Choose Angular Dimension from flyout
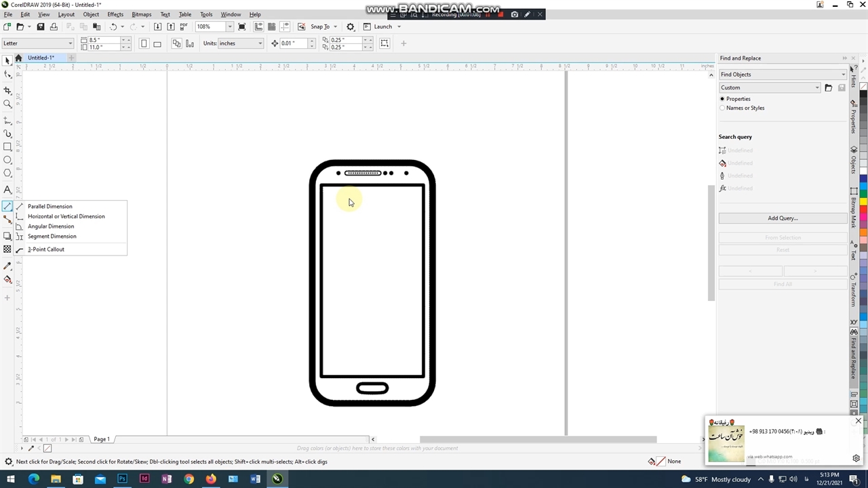Screen dimensions: 868x488 click(x=51, y=226)
